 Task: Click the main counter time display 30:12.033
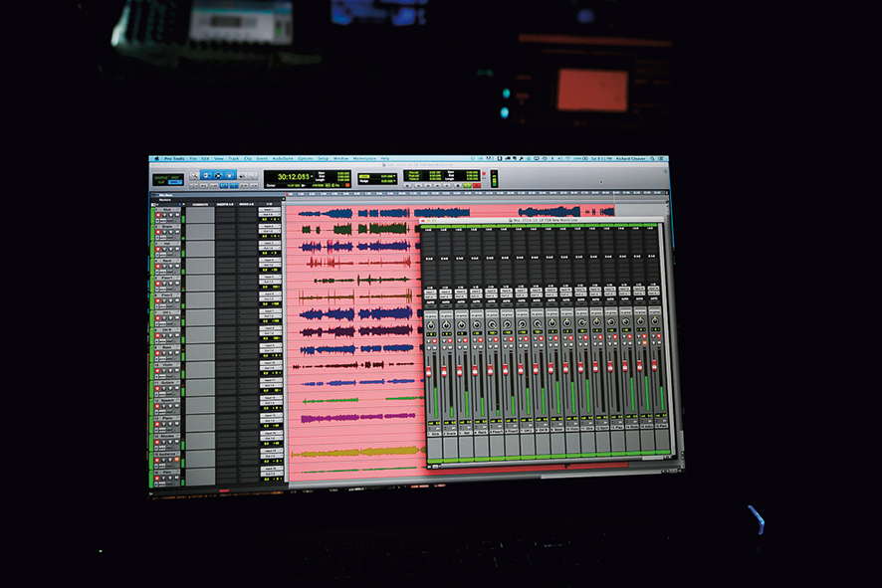(x=293, y=176)
